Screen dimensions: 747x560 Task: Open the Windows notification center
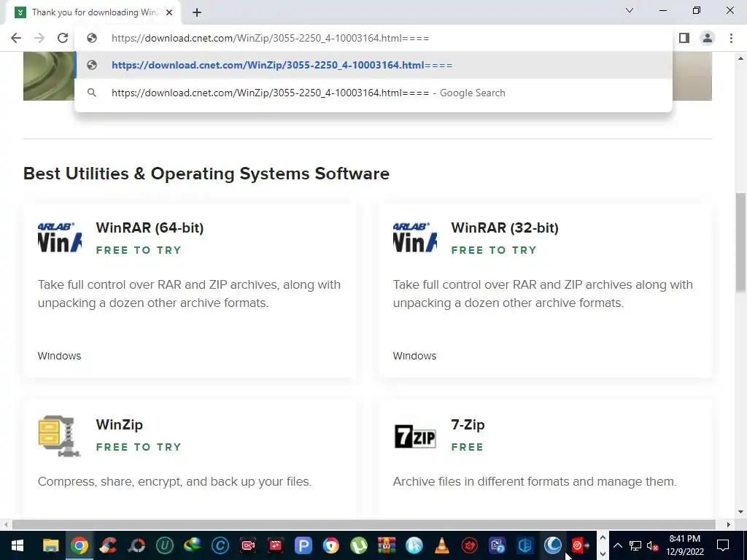click(x=723, y=545)
